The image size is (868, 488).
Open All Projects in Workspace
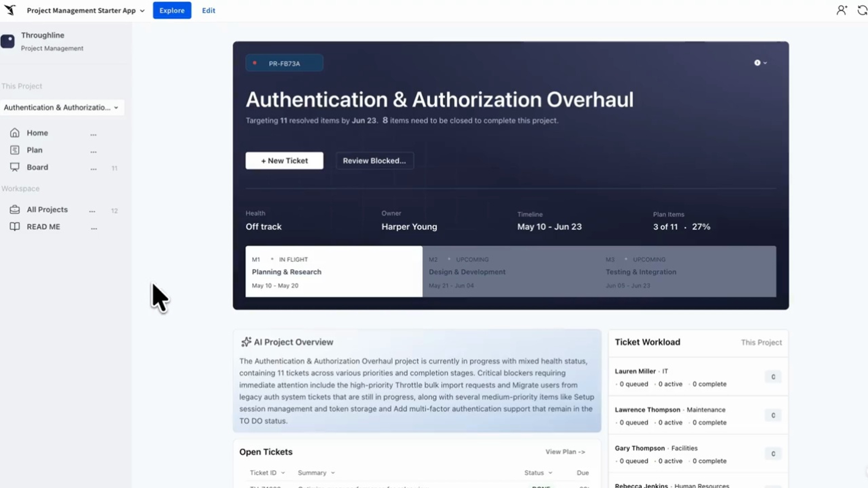(47, 209)
